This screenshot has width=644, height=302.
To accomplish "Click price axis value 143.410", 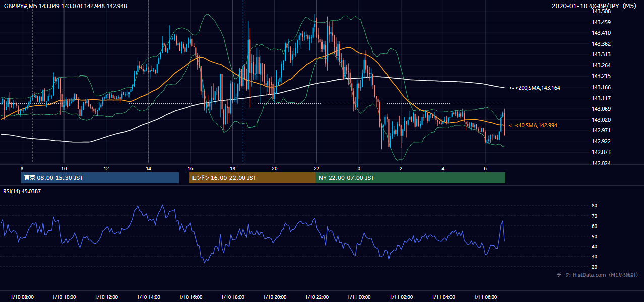I will pos(601,33).
